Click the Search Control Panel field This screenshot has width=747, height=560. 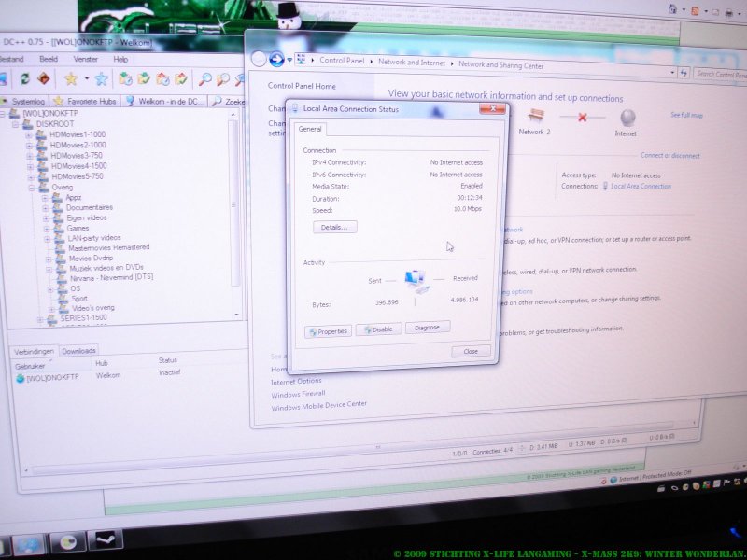point(721,75)
